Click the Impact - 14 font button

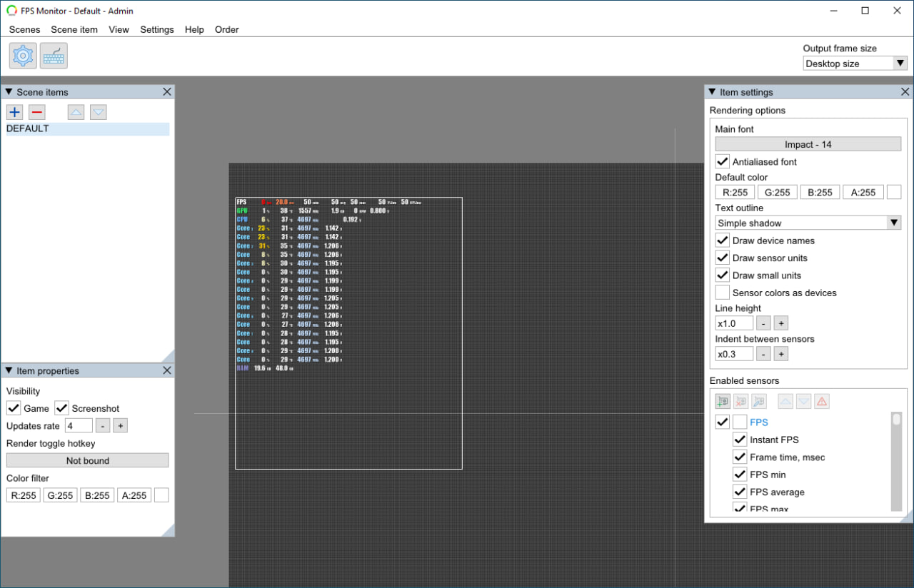[x=808, y=144]
